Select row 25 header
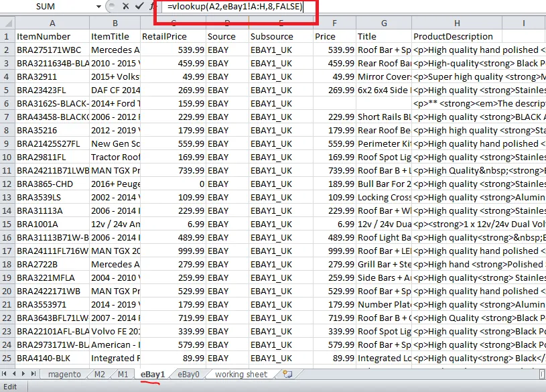546x392 pixels. 7,358
